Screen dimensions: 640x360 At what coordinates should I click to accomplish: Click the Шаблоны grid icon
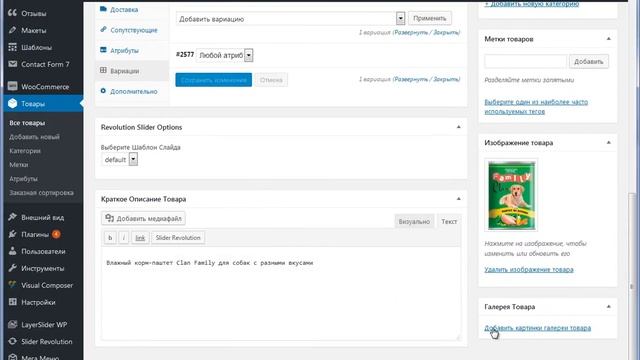[13, 47]
